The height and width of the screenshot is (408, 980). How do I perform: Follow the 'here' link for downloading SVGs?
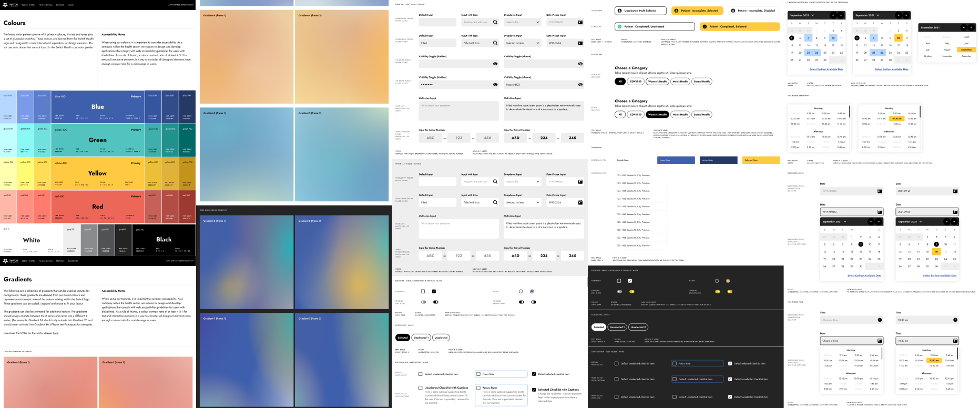click(56, 333)
